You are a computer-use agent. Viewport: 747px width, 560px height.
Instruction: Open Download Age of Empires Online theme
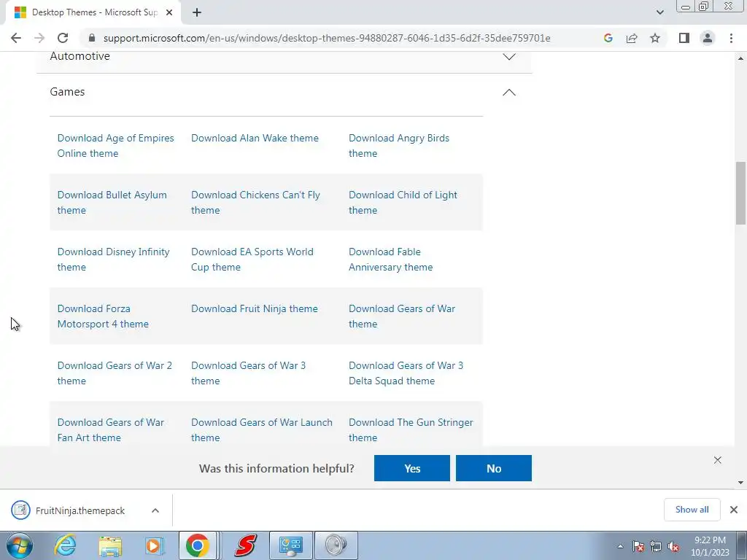tap(116, 145)
